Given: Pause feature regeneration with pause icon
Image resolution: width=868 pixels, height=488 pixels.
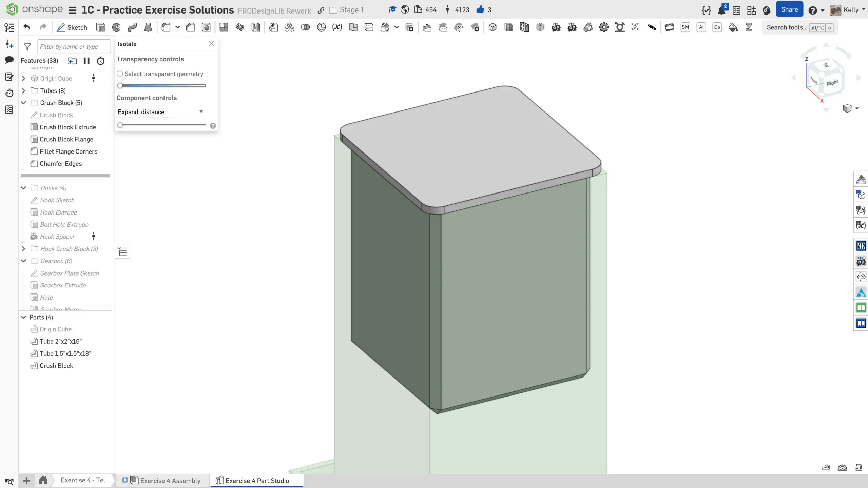Looking at the screenshot, I should click(86, 61).
